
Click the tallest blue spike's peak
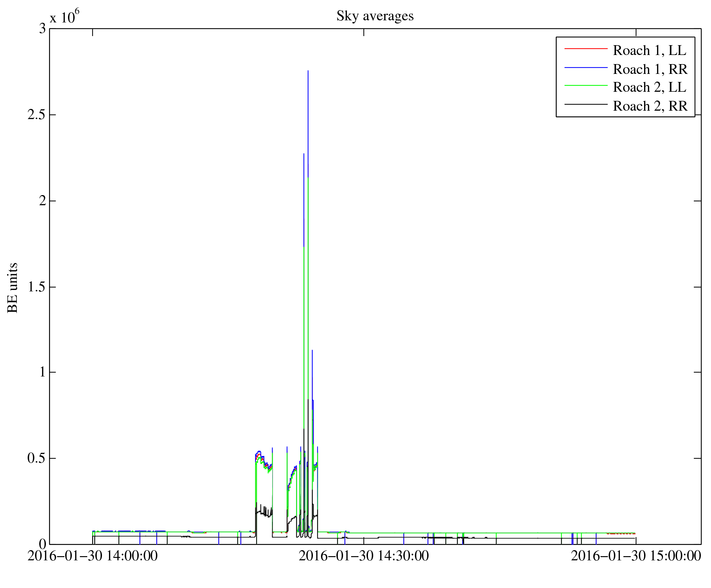coord(308,71)
